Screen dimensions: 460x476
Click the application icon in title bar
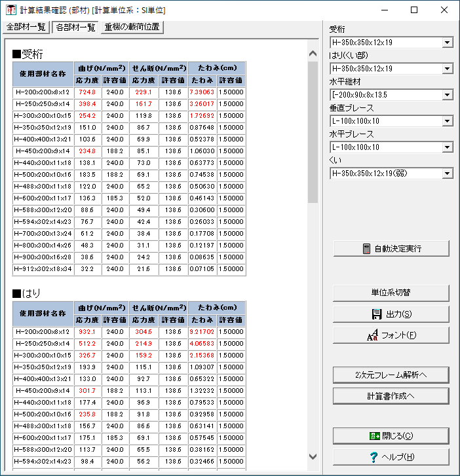tap(11, 10)
